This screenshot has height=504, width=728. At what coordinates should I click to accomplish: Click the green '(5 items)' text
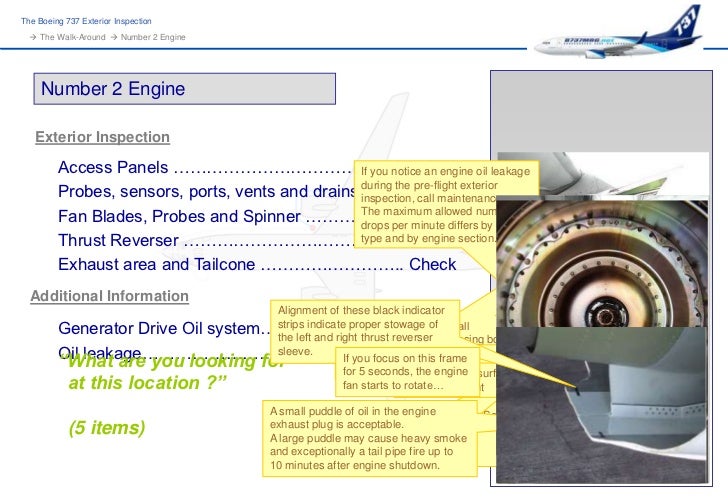(x=107, y=427)
